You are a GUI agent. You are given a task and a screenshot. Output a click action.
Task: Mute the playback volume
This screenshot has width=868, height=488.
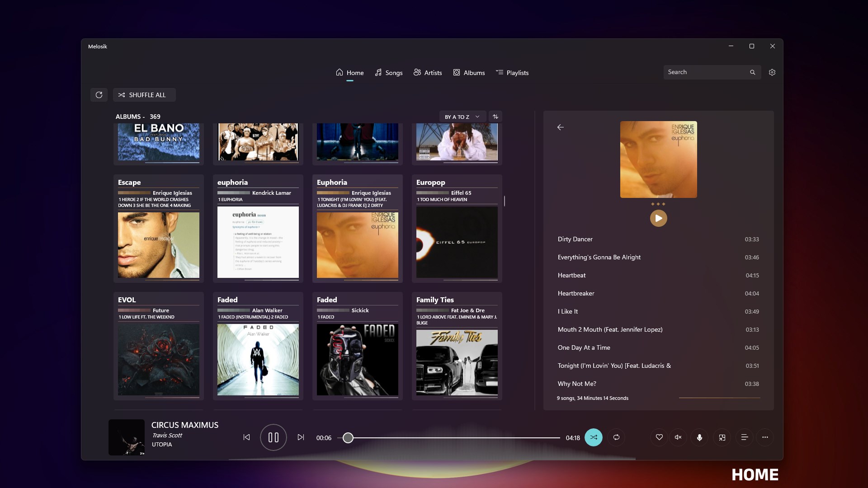tap(677, 437)
